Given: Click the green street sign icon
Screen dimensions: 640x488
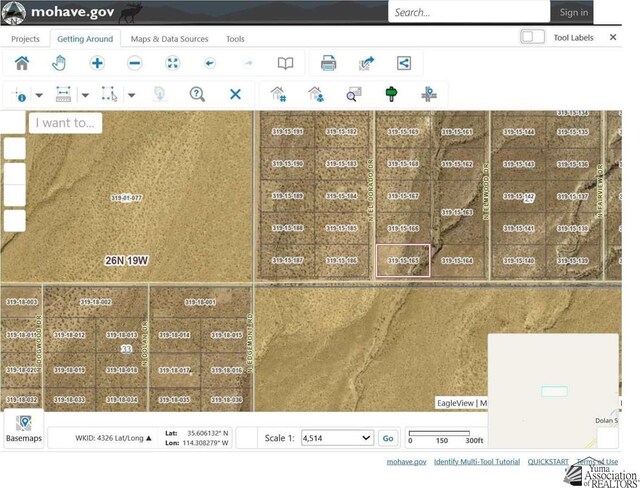Looking at the screenshot, I should [x=391, y=94].
